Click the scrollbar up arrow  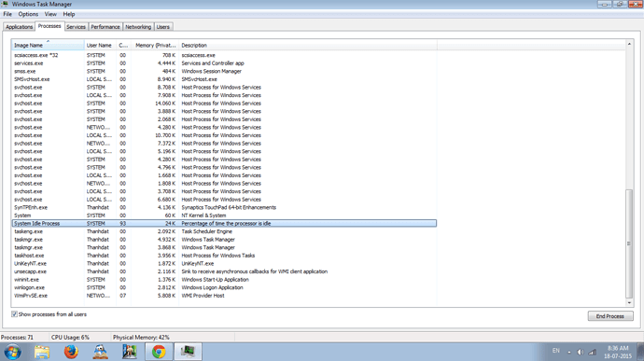629,44
